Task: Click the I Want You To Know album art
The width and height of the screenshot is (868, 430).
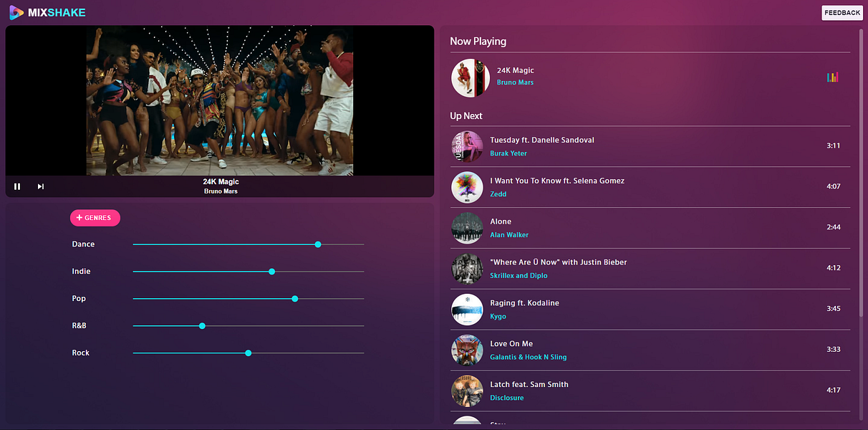Action: point(467,187)
